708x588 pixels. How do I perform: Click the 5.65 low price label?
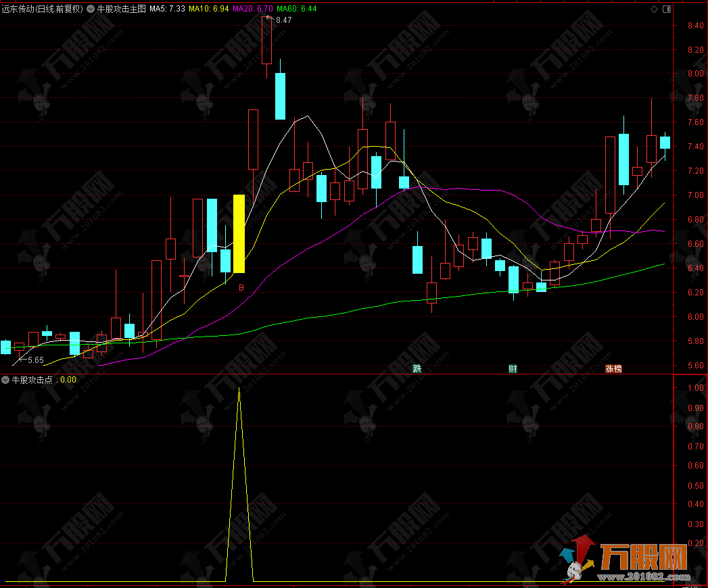(x=36, y=360)
